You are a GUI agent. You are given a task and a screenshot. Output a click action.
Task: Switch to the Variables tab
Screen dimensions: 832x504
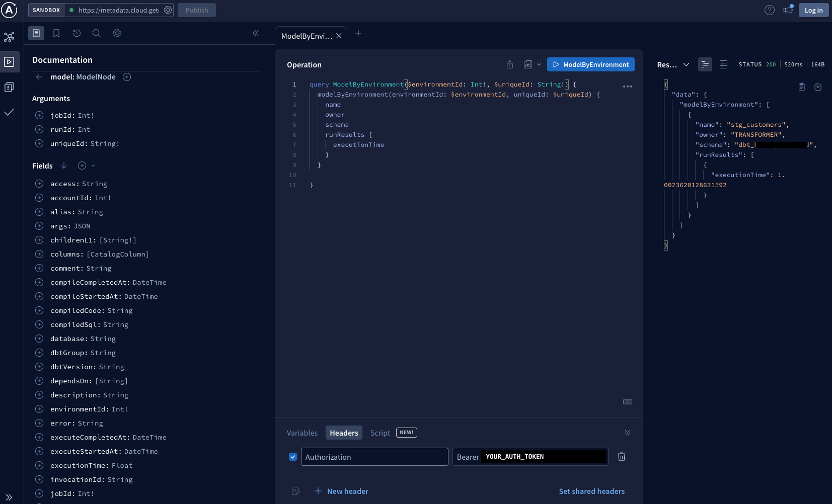pos(302,433)
